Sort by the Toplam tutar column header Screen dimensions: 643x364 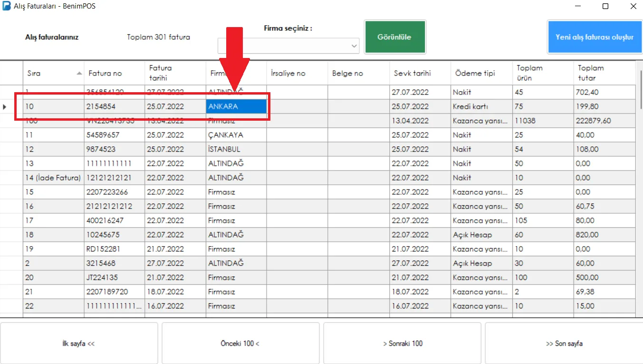coord(605,73)
